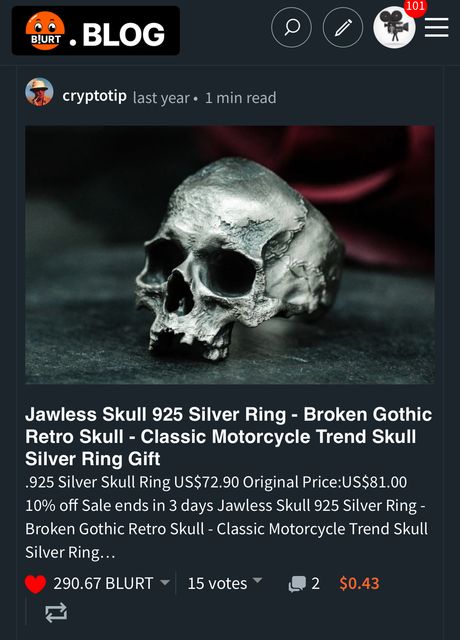View the comment count 2

316,584
